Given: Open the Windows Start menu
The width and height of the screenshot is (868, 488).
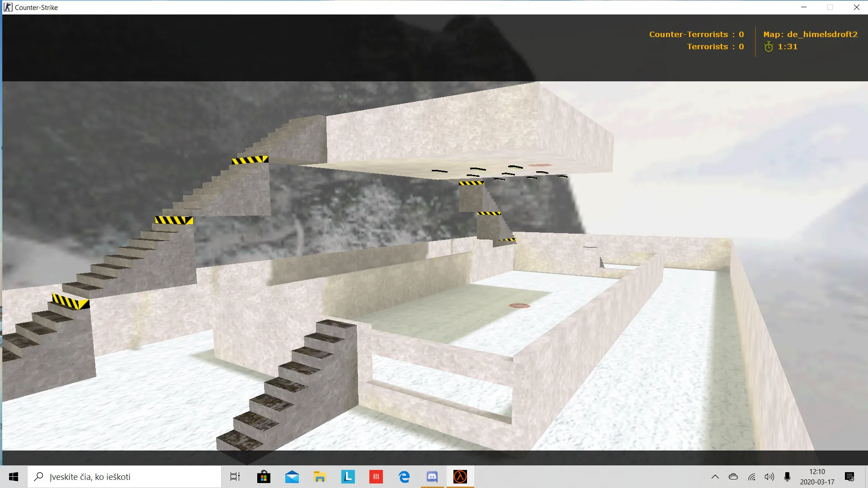Looking at the screenshot, I should pyautogui.click(x=14, y=477).
